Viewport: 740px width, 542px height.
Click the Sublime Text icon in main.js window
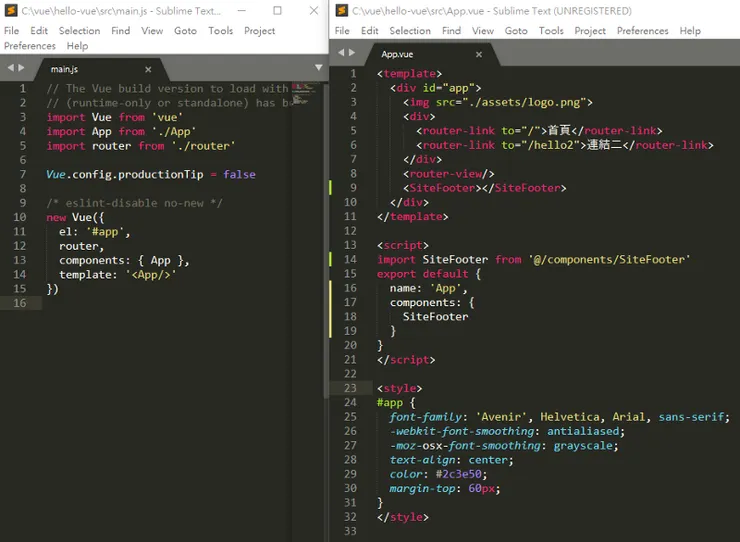11,11
